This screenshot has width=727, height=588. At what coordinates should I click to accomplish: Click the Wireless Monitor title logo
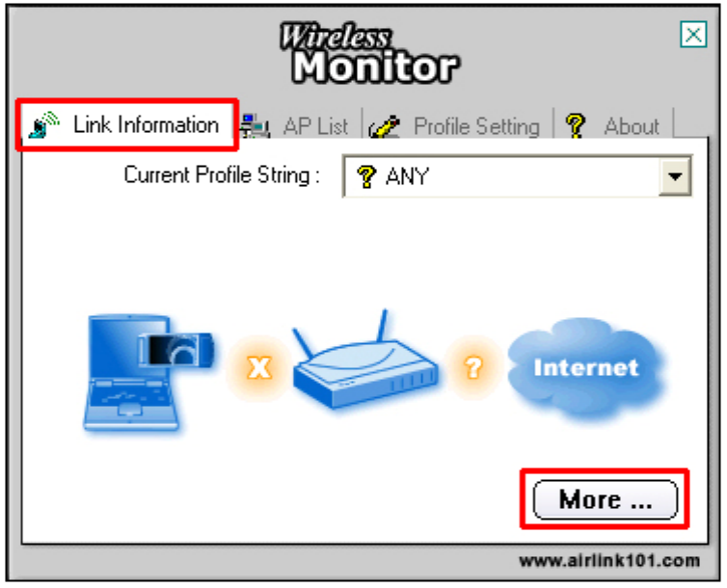(369, 53)
